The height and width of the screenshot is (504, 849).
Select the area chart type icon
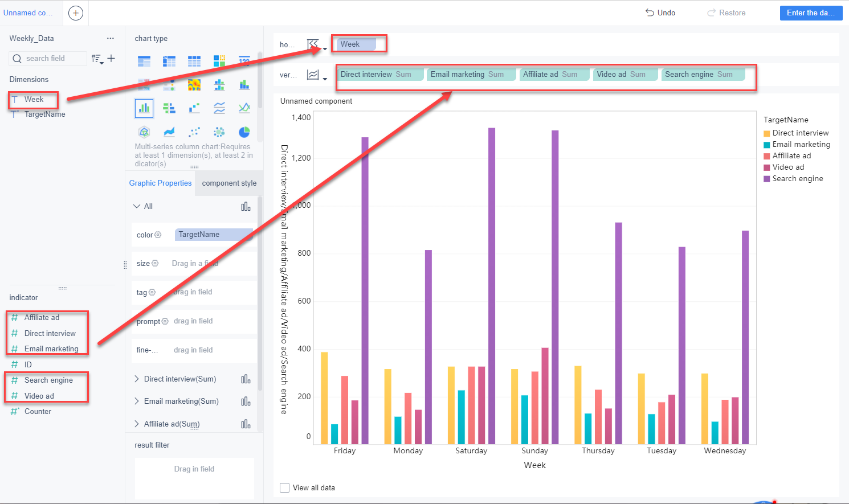169,132
